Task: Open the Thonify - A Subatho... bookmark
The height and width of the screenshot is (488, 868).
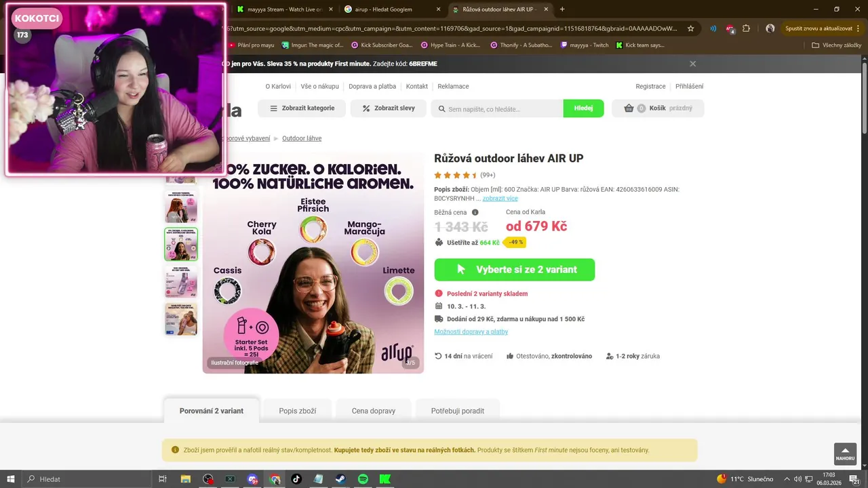Action: tap(521, 45)
